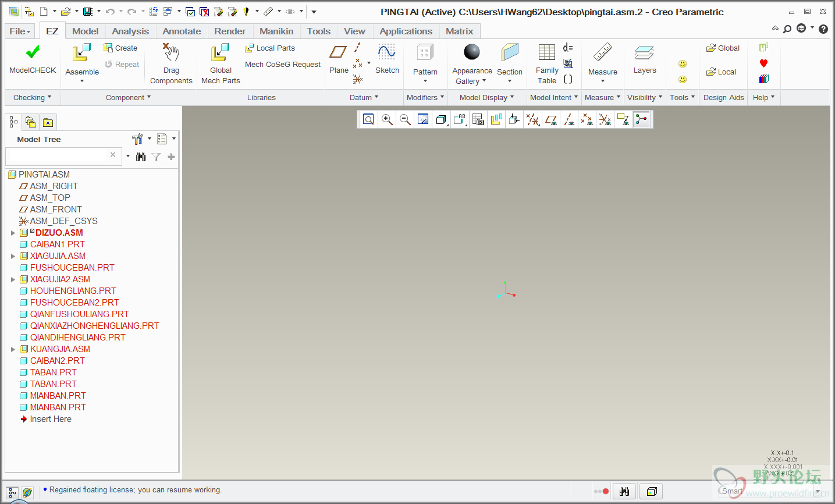Viewport: 835px width, 504px height.
Task: Switch to the Model tab
Action: click(86, 31)
